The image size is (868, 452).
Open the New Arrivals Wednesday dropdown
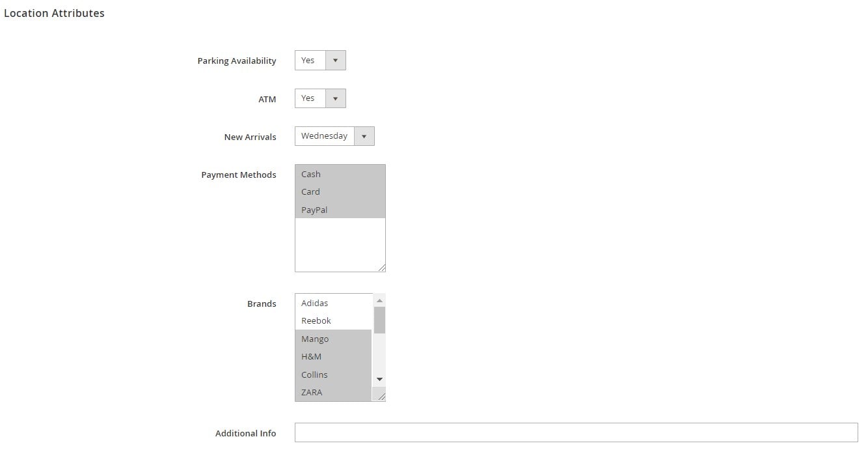tap(334, 136)
